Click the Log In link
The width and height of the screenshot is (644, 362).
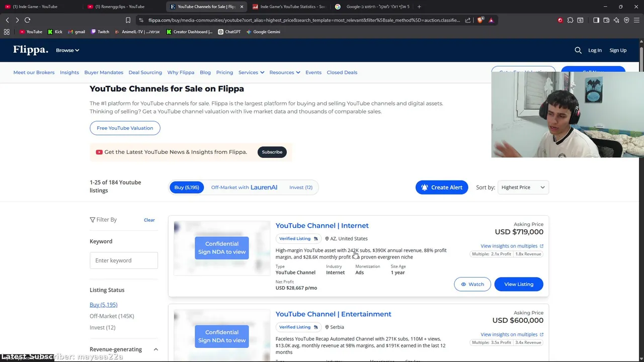click(595, 50)
